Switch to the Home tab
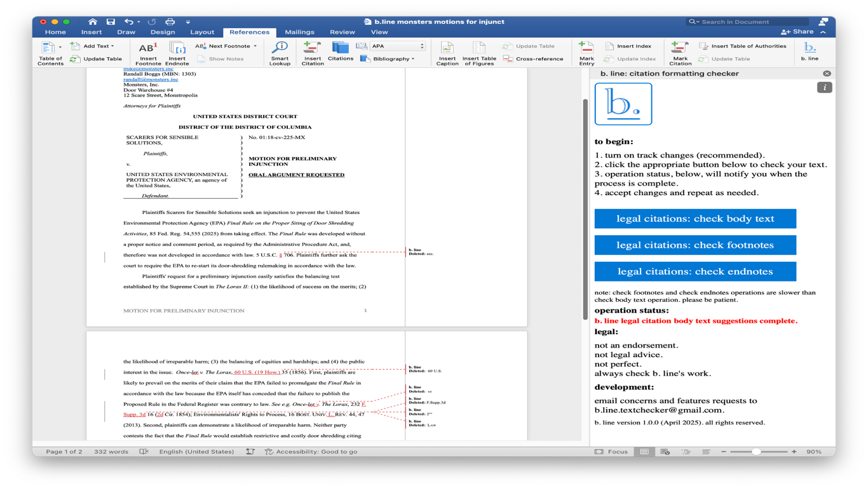The width and height of the screenshot is (868, 488). [55, 32]
